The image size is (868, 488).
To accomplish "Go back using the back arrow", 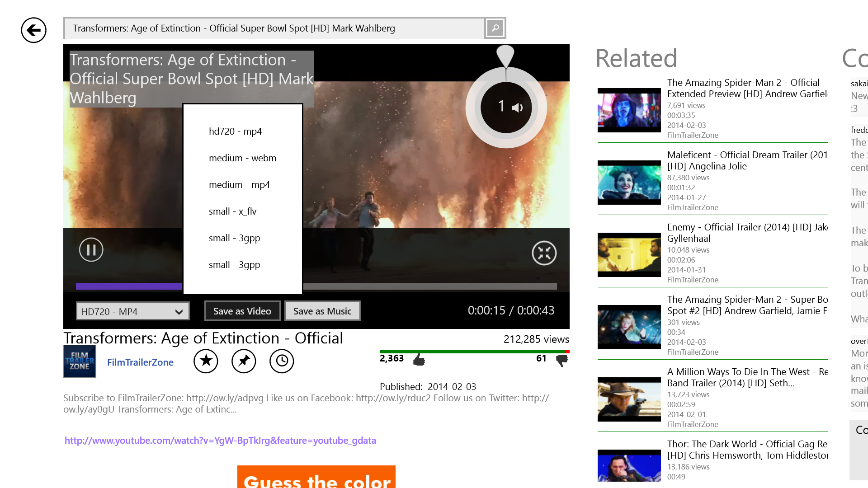I will pyautogui.click(x=33, y=30).
